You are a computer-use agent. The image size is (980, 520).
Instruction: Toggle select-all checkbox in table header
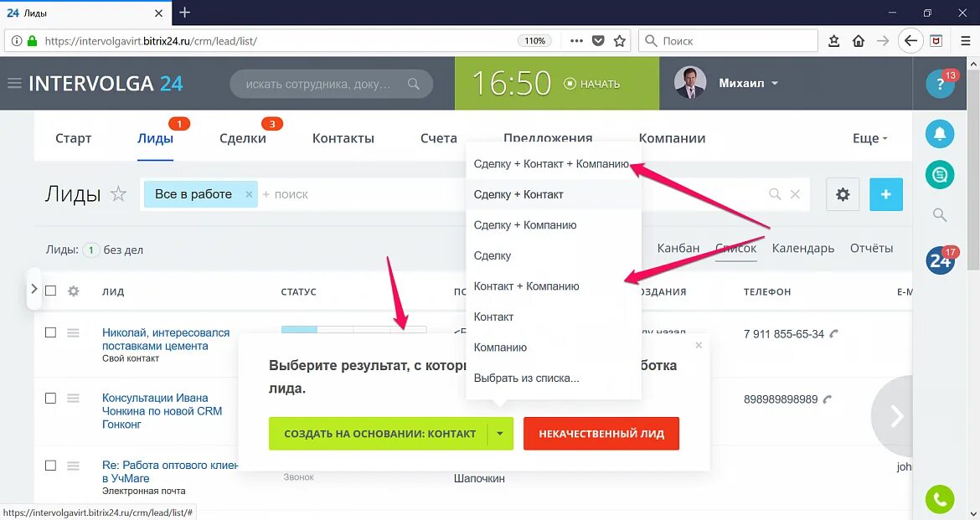click(50, 291)
